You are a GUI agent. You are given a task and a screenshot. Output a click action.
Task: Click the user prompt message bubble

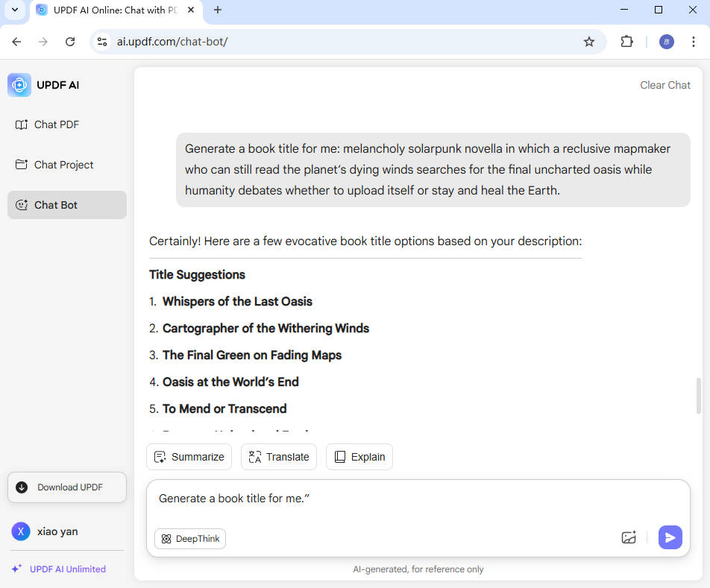pos(433,170)
